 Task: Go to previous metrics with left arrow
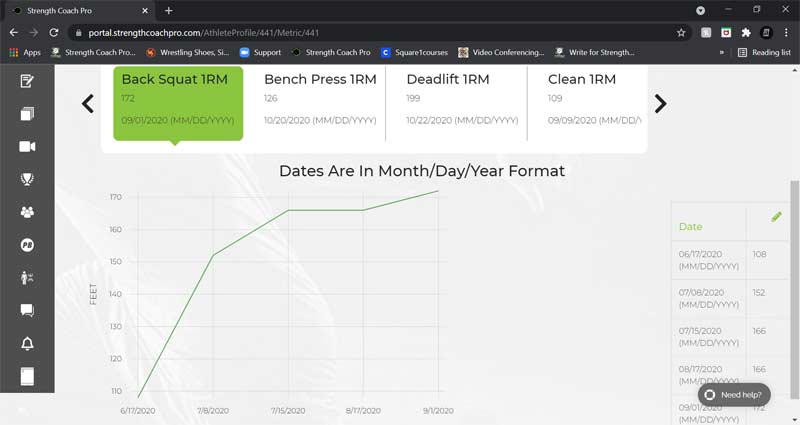point(88,104)
